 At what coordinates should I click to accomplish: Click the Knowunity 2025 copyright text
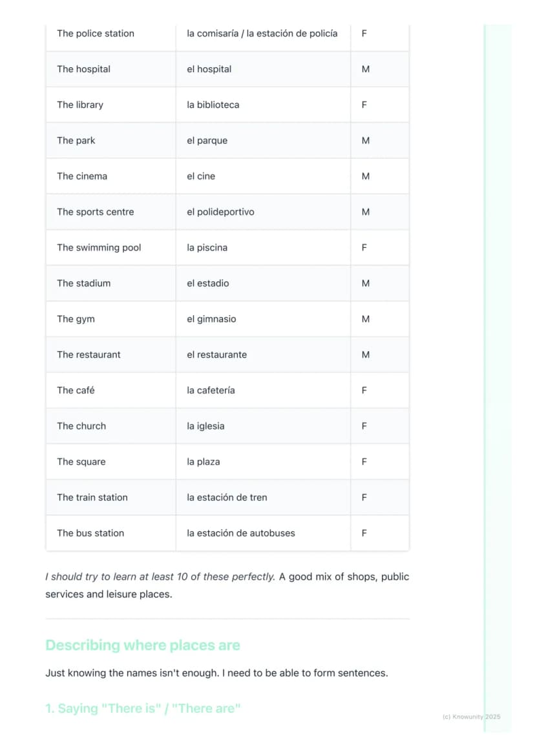471,717
